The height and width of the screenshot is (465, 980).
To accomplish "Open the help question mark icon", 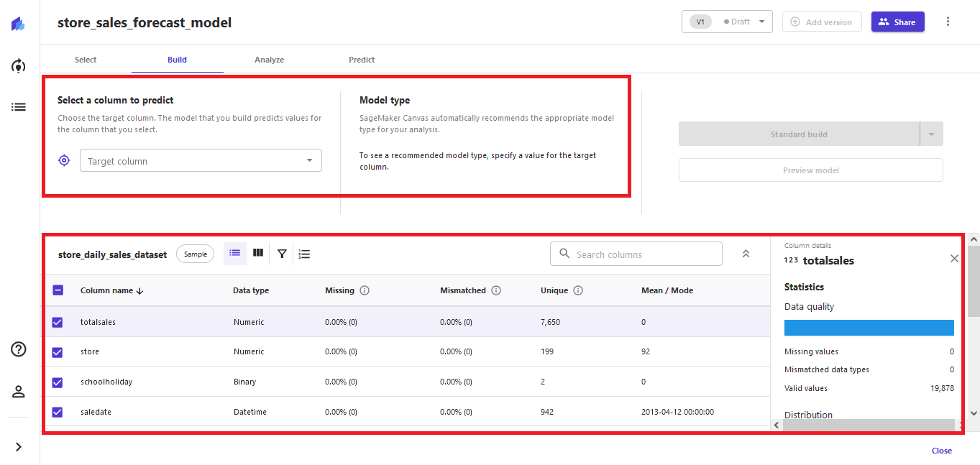I will pyautogui.click(x=19, y=349).
